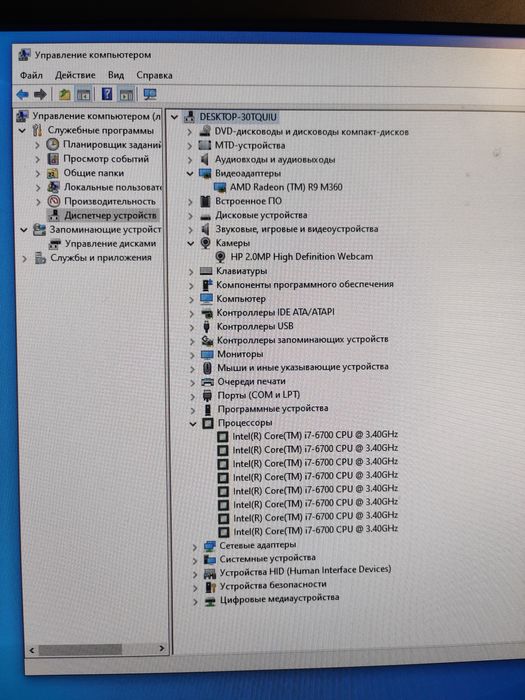
Task: Select the first Intel Core i7-6700 CPU entry
Action: pyautogui.click(x=315, y=435)
